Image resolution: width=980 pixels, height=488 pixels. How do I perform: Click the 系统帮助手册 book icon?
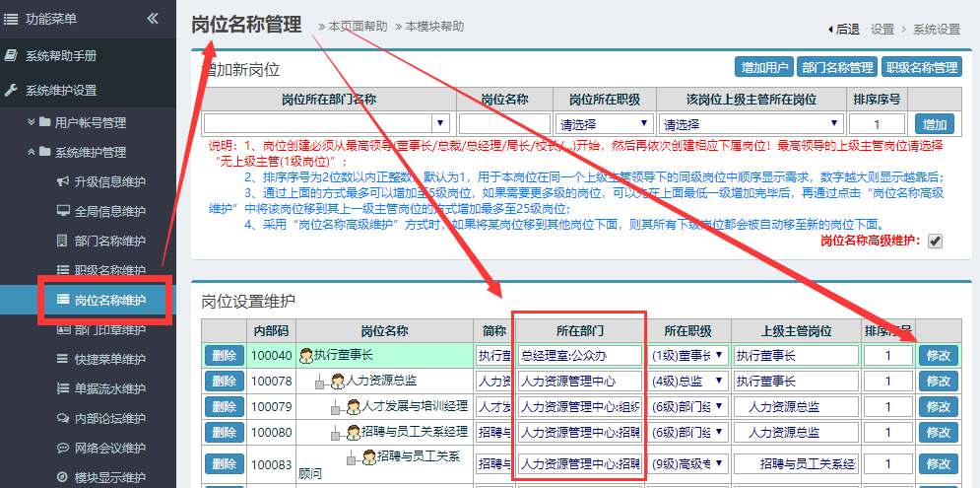(x=11, y=56)
